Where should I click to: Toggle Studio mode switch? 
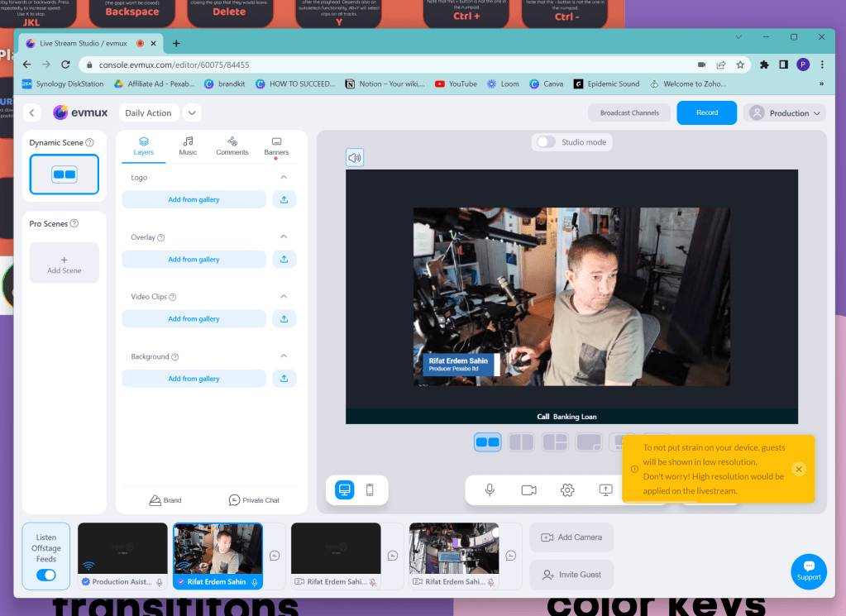tap(546, 142)
